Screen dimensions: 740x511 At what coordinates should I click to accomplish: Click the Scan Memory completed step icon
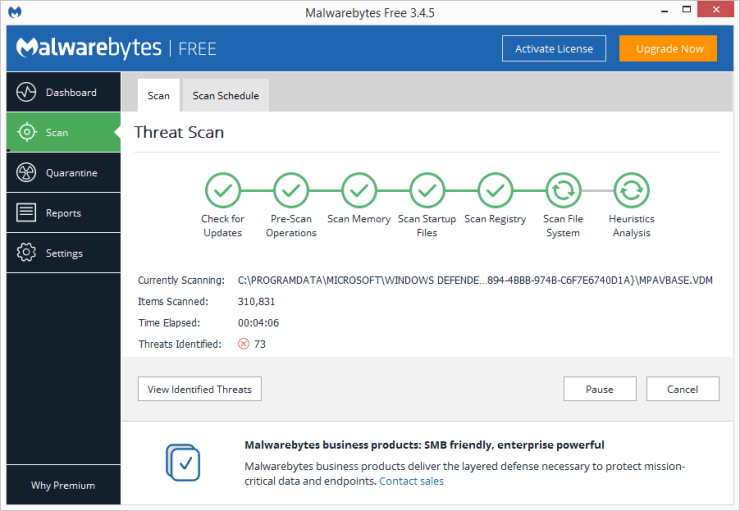point(358,189)
